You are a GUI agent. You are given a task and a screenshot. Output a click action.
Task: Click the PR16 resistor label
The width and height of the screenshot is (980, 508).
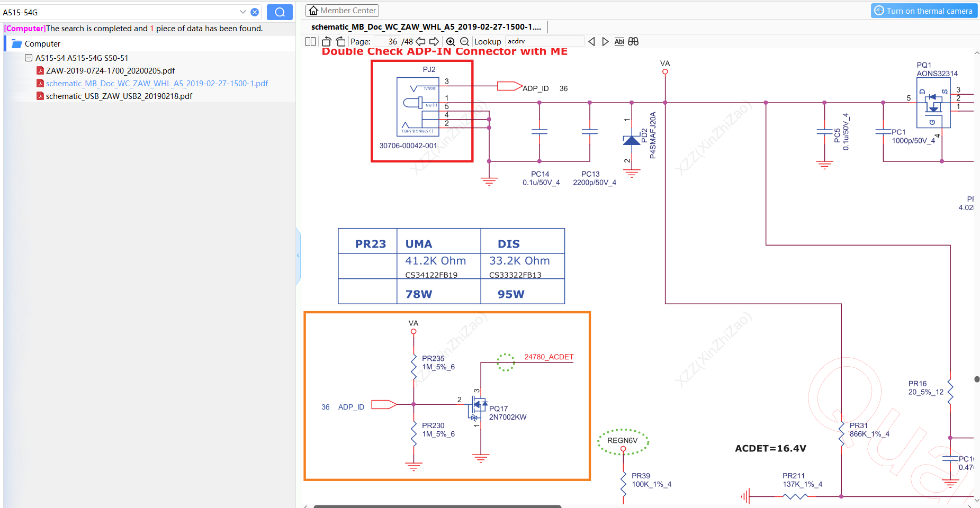coord(918,384)
